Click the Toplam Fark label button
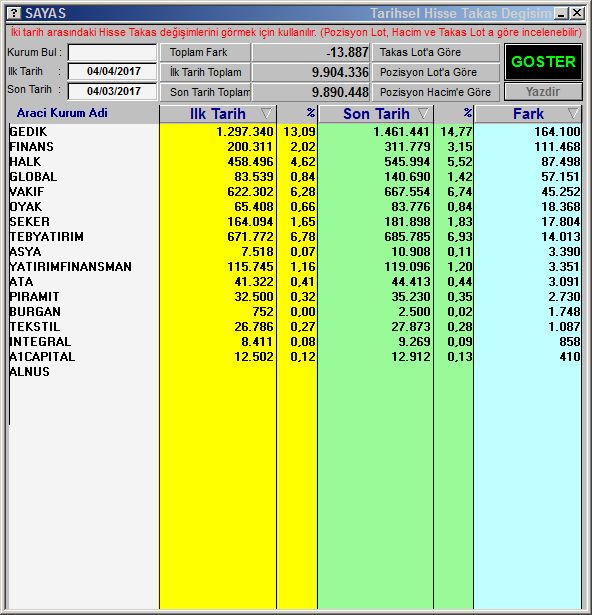The image size is (592, 615). click(x=205, y=52)
